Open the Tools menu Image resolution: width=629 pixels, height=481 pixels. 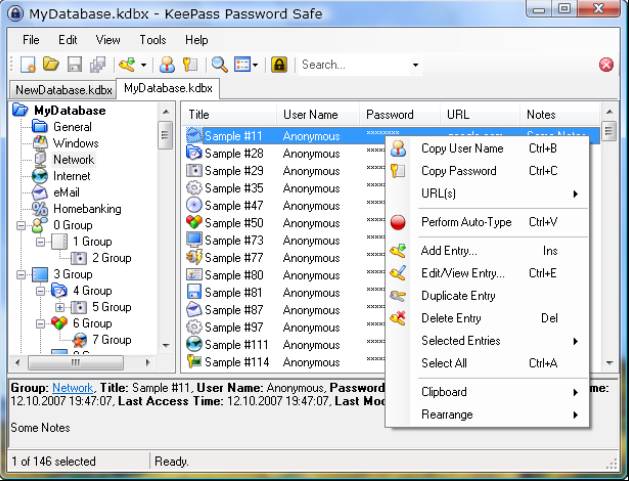[x=153, y=40]
